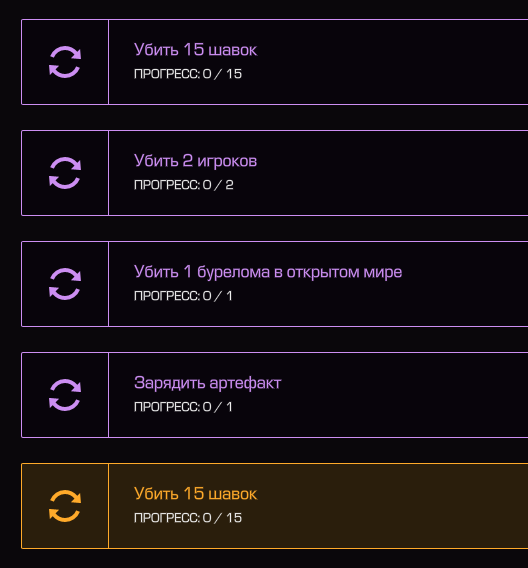Click 'ПРОГРЕСС: 0 / 15' in the purple quest row
Screen dimensions: 528x568
point(188,74)
